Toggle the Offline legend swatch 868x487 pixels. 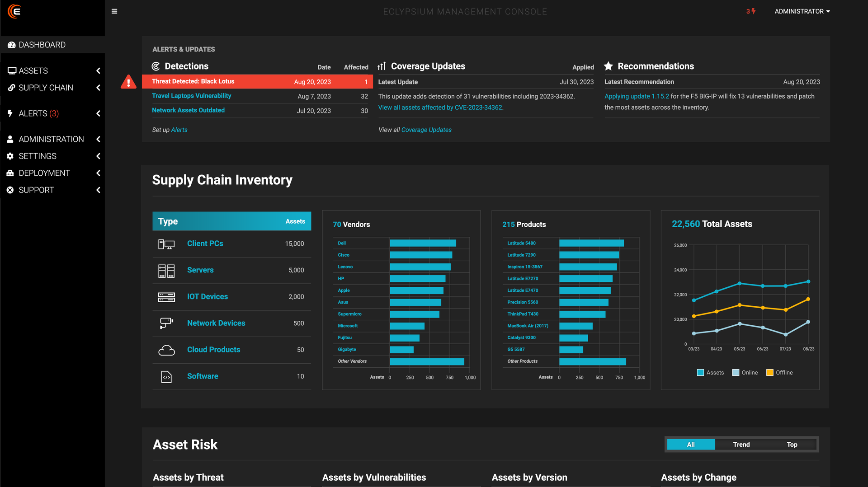[x=770, y=373]
